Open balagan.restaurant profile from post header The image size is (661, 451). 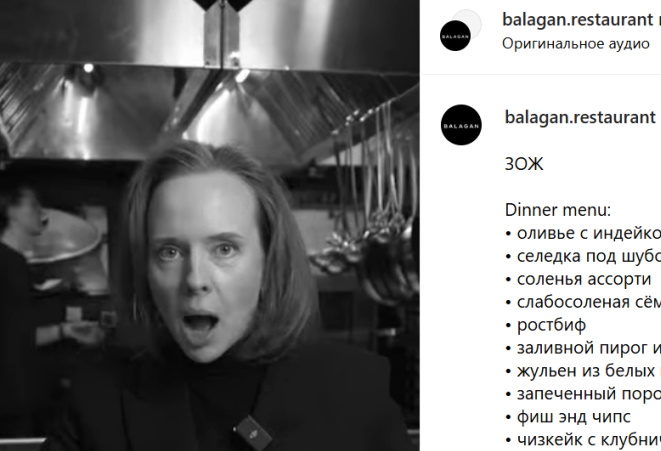pyautogui.click(x=578, y=19)
